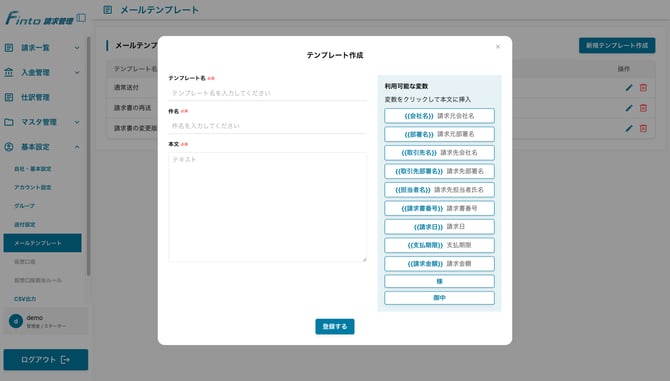Click the Finto 請求管理 logo

[39, 18]
